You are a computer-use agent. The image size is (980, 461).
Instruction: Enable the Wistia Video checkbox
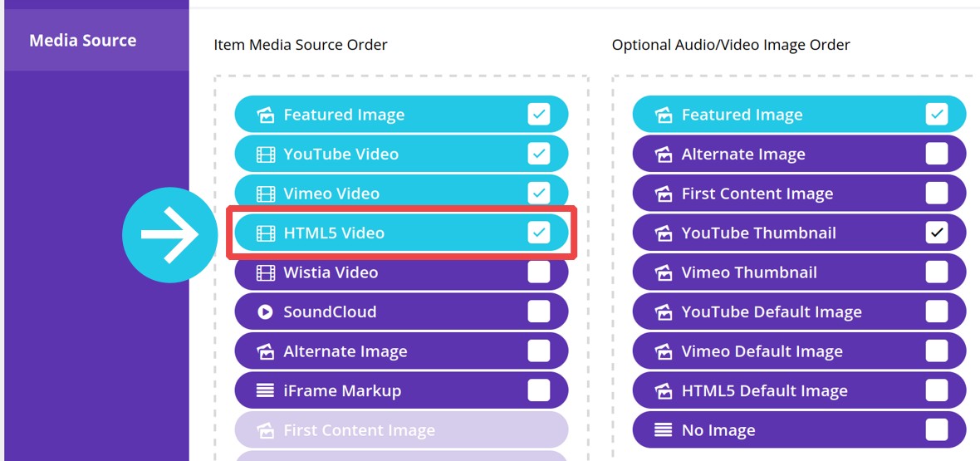pos(539,272)
